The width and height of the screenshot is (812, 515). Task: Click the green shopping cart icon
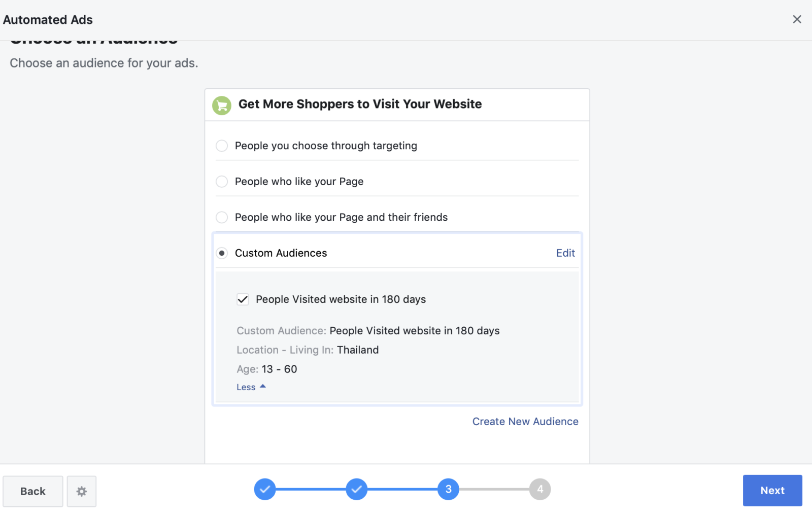click(222, 106)
